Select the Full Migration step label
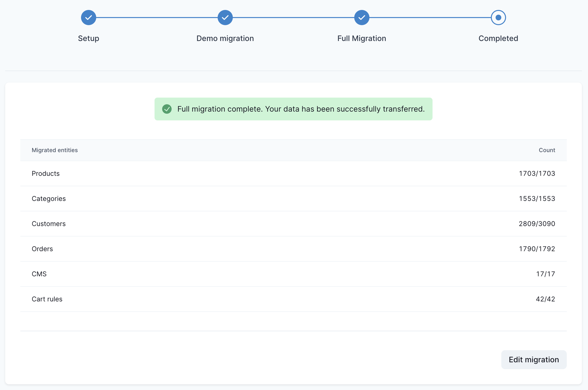This screenshot has width=588, height=390. [362, 38]
